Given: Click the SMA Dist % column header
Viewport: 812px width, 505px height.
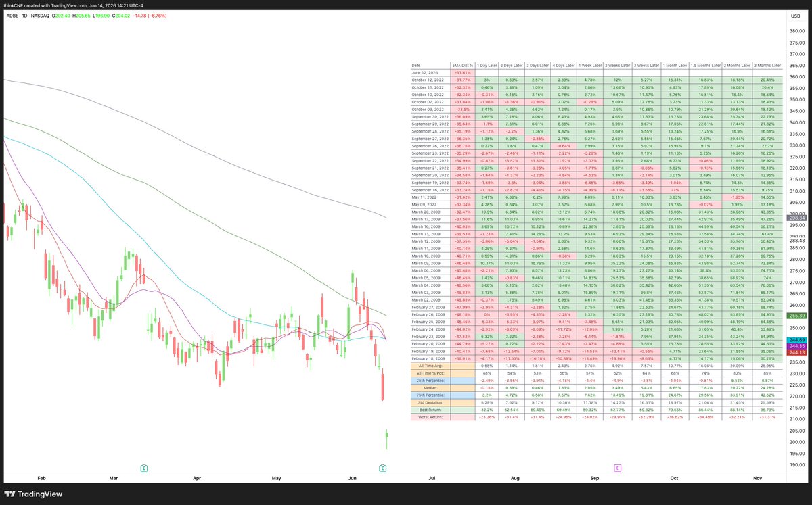Looking at the screenshot, I should pos(464,66).
